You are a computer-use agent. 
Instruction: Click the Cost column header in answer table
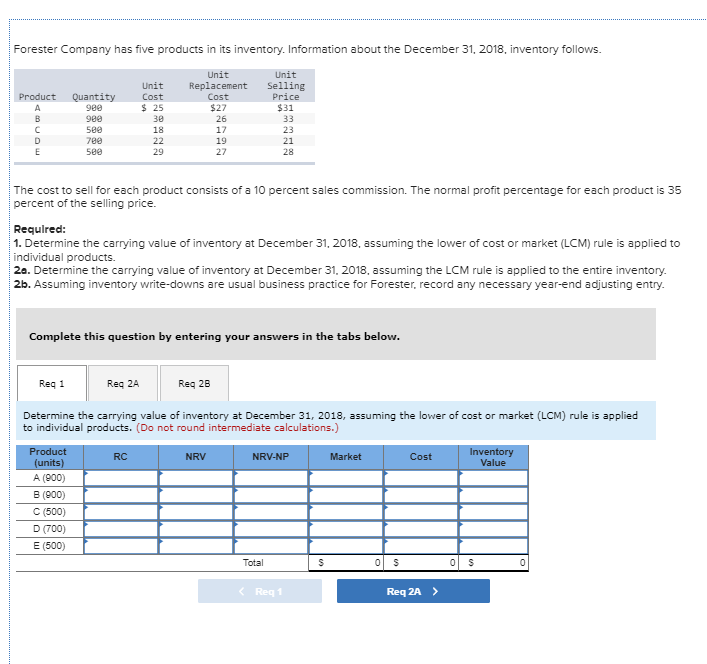(x=421, y=457)
